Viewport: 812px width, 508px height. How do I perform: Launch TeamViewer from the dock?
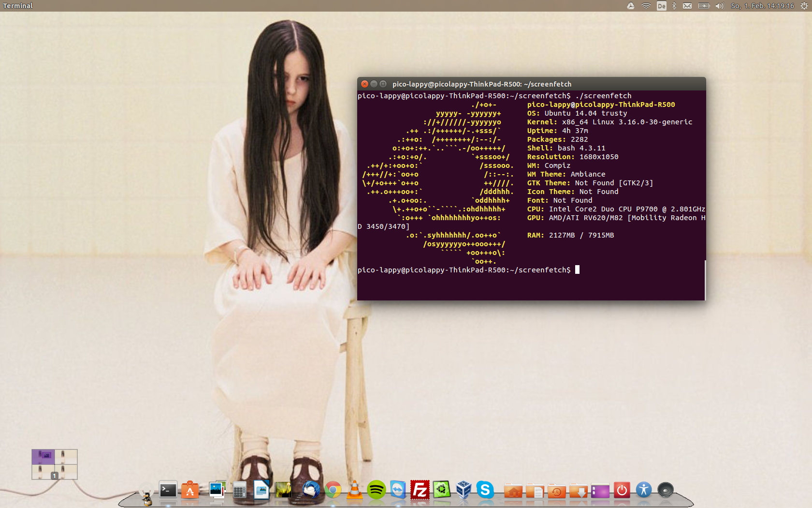(398, 490)
